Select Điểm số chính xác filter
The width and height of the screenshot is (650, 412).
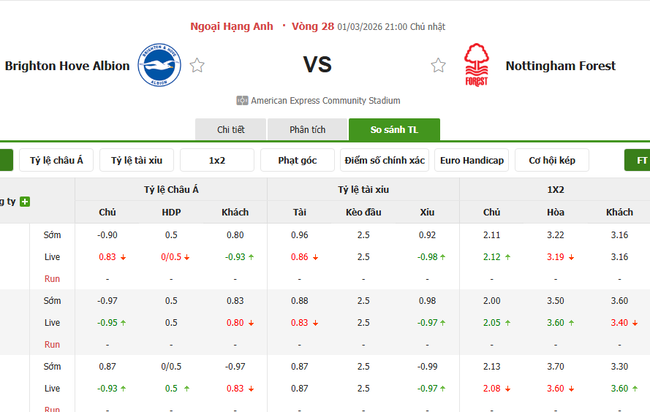pyautogui.click(x=383, y=160)
